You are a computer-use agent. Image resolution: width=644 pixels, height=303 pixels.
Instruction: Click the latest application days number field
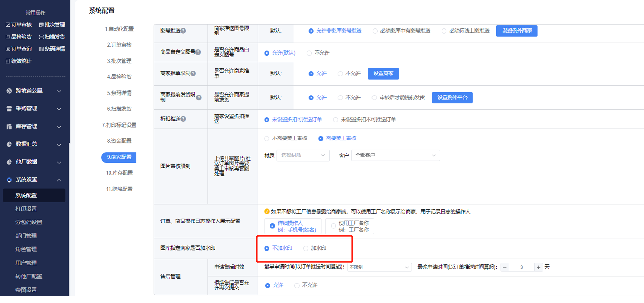tap(521, 267)
